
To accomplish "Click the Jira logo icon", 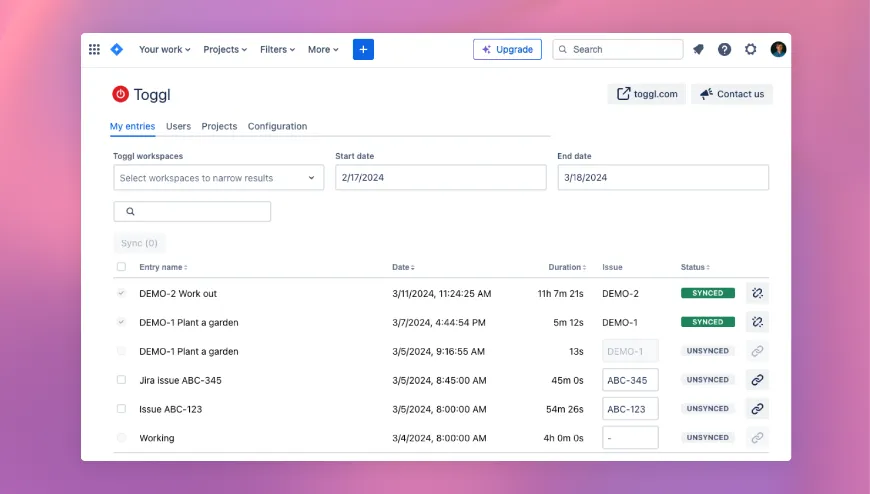I will [117, 49].
